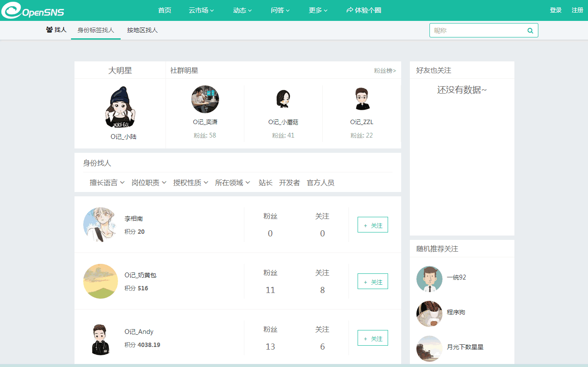Open O记_小陆 big star avatar

click(x=120, y=107)
